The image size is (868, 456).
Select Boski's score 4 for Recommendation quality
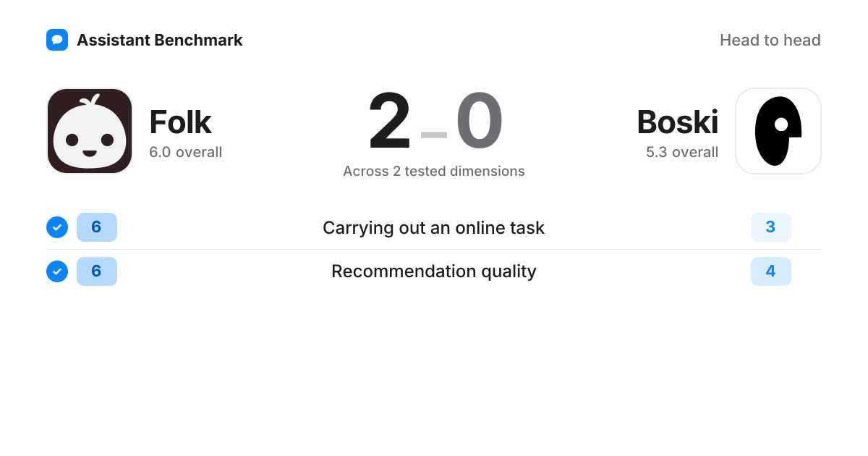[x=771, y=271]
